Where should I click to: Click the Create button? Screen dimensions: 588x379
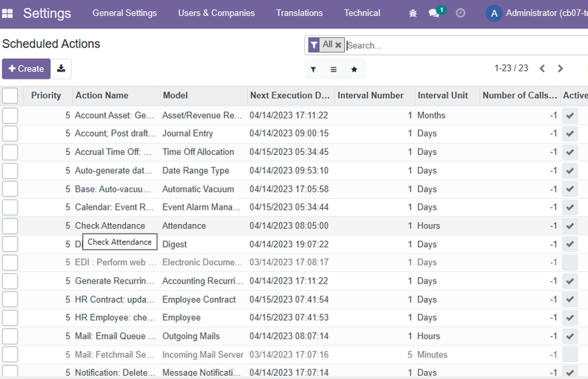pyautogui.click(x=26, y=68)
